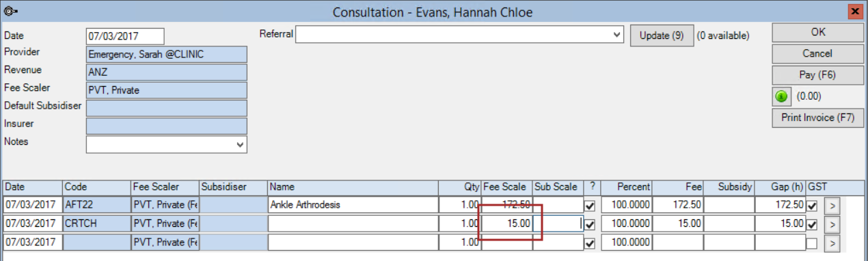The image size is (868, 261).
Task: Click the key icon in title bar
Action: click(10, 11)
